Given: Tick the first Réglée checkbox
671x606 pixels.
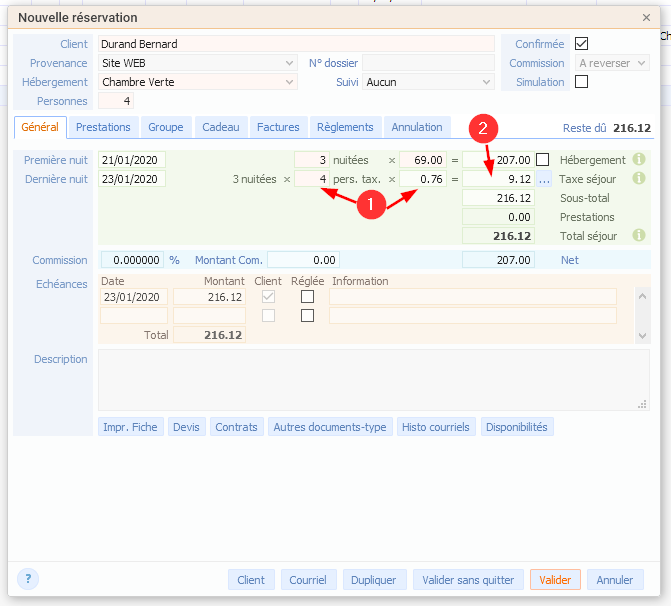Looking at the screenshot, I should point(308,297).
